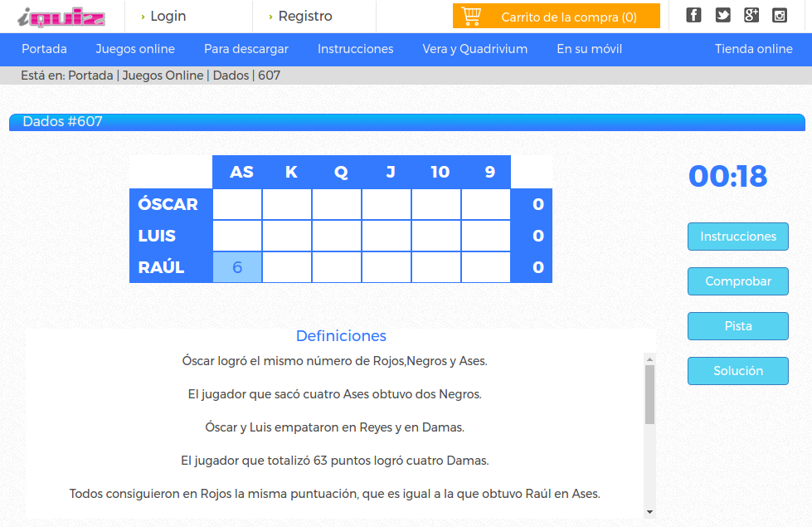Image resolution: width=812 pixels, height=527 pixels.
Task: Open the Instrucciones nav menu item
Action: pos(355,49)
